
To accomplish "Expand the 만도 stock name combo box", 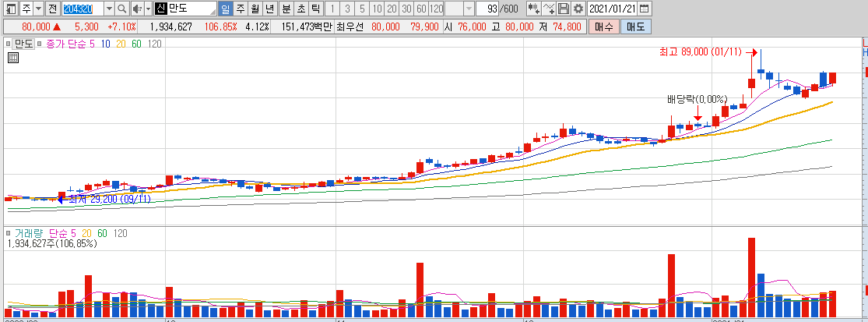I will [x=185, y=9].
